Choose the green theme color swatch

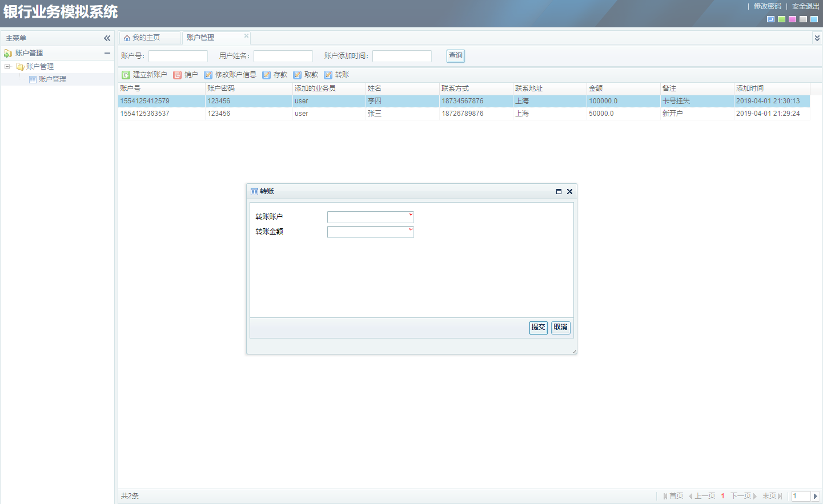[x=781, y=19]
